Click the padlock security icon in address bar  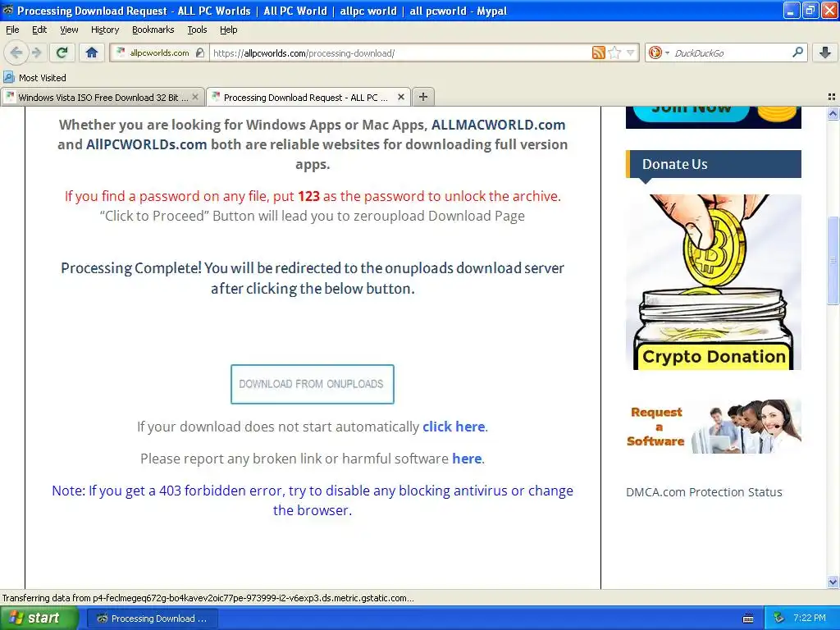pos(200,52)
